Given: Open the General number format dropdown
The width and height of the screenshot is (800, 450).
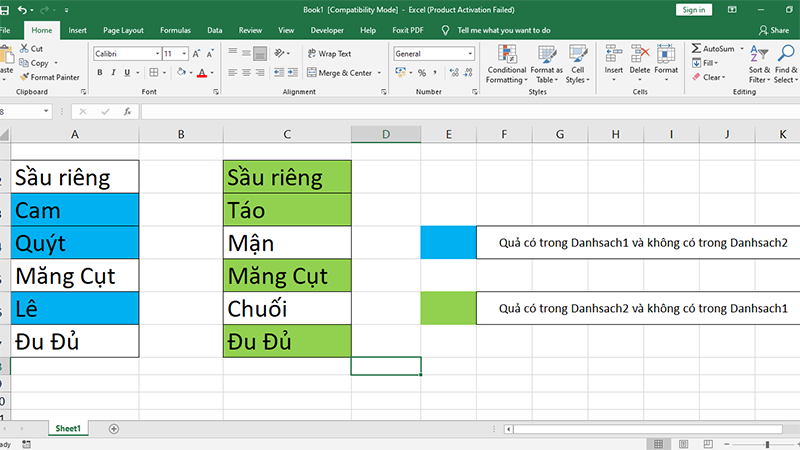Looking at the screenshot, I should 470,54.
